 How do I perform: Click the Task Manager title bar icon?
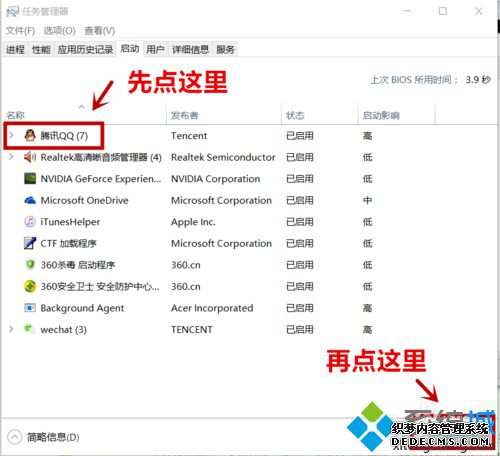point(13,12)
